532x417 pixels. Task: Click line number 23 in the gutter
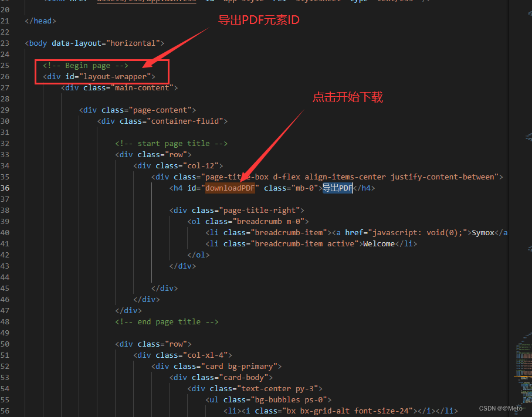(x=5, y=43)
